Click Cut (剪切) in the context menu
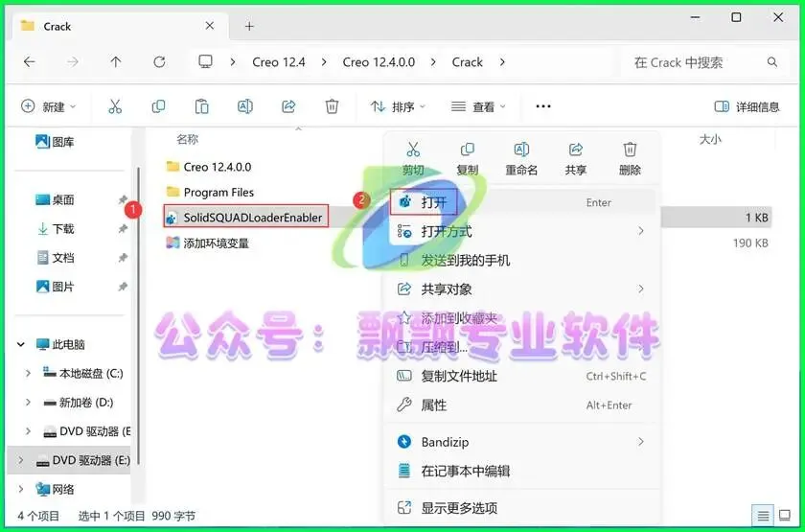This screenshot has width=805, height=532. click(x=413, y=159)
